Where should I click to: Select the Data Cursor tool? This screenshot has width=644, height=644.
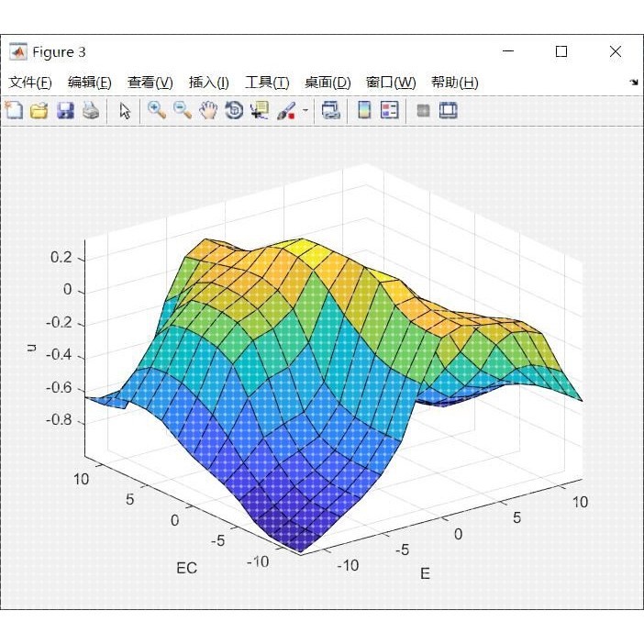(x=260, y=110)
